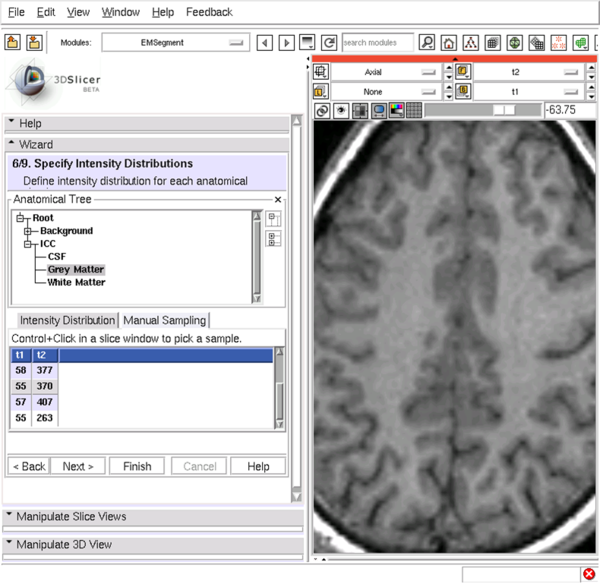Viewport: 600px width, 584px height.
Task: Expand the Background tree node
Action: pos(29,231)
